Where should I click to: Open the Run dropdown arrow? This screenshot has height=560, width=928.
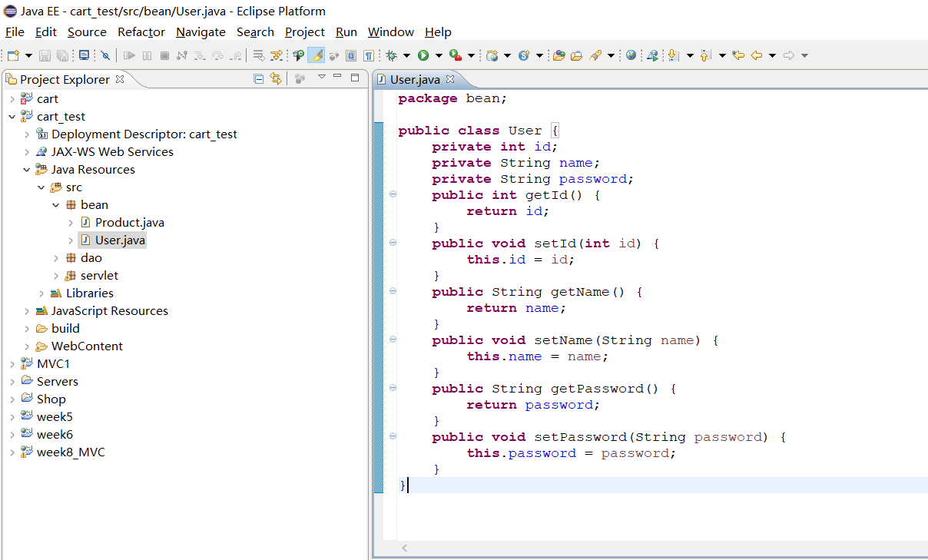click(x=439, y=55)
